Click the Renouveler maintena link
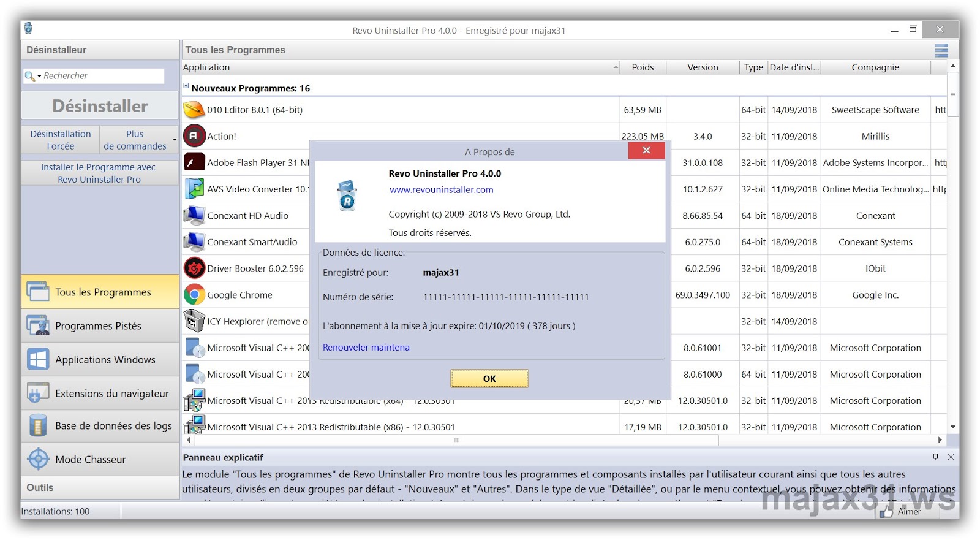The height and width of the screenshot is (540, 980). coord(366,348)
